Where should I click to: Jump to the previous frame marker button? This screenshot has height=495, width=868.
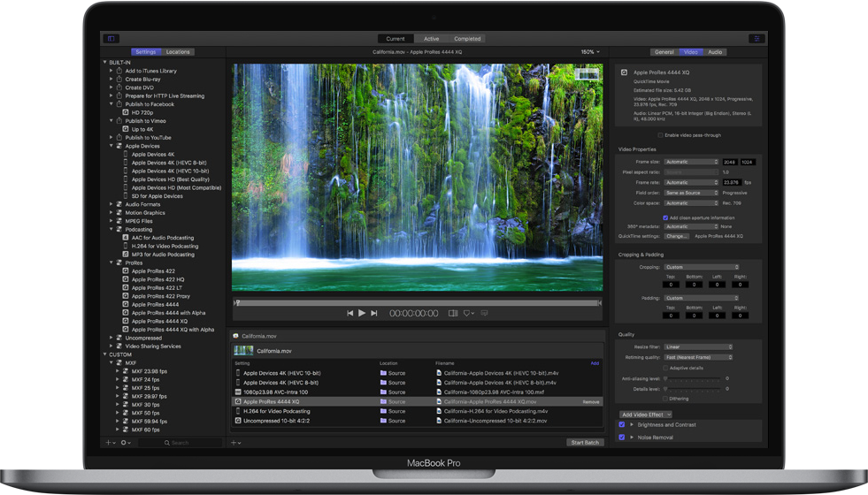350,313
